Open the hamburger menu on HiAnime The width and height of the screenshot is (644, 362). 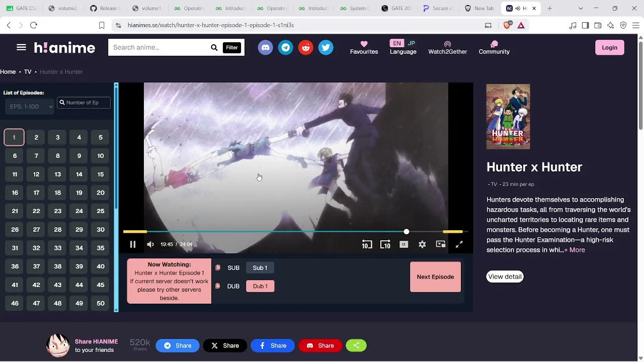click(21, 47)
